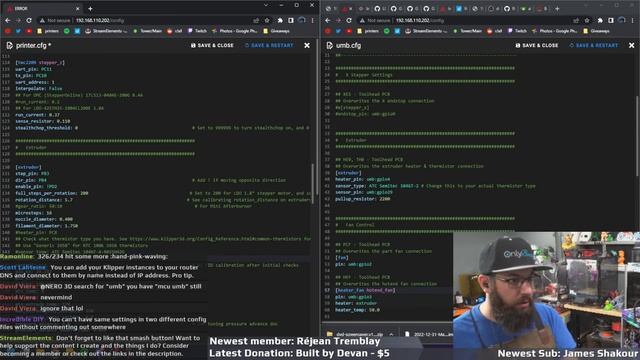Screen dimensions: 640x360
Task: Go forward in the umb.cfg browser window
Action: [338, 20]
